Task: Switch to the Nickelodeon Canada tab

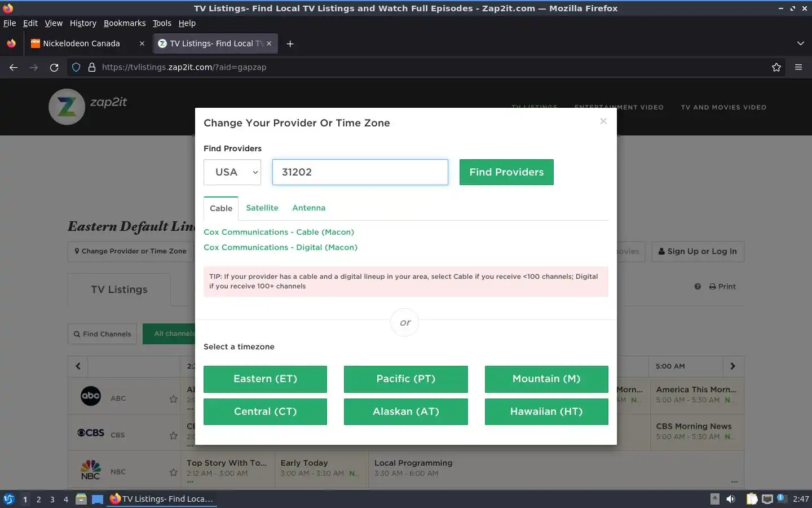Action: pos(87,43)
